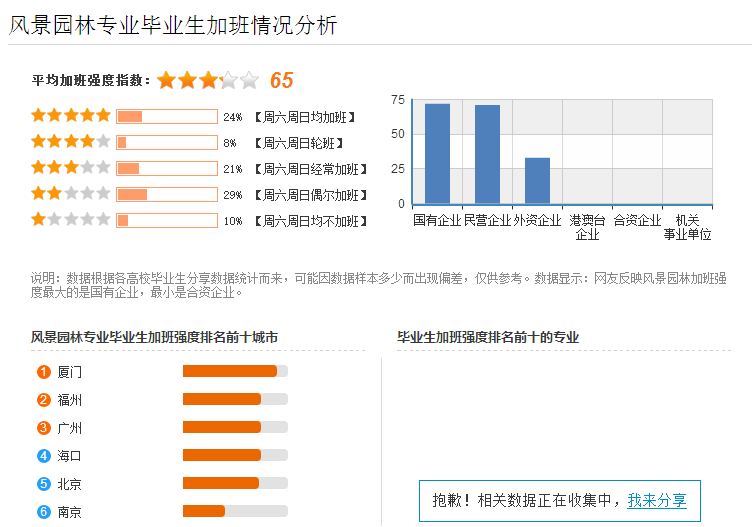The width and height of the screenshot is (754, 527).
Task: Select the four-star 周六周日轮班 rating stars
Action: tap(71, 142)
